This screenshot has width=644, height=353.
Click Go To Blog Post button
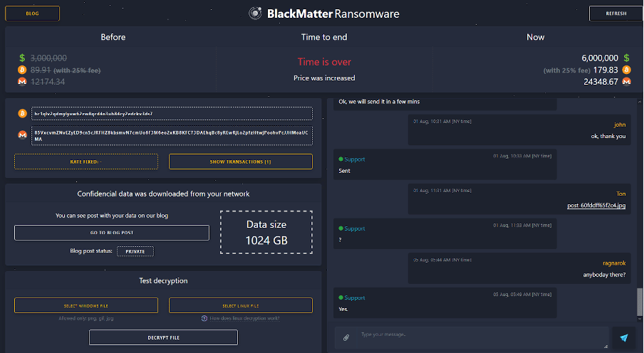coord(112,233)
